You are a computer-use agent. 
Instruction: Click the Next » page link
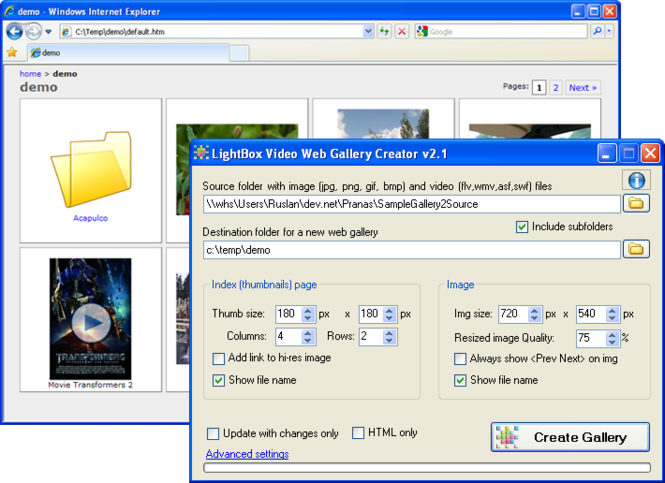(x=583, y=88)
